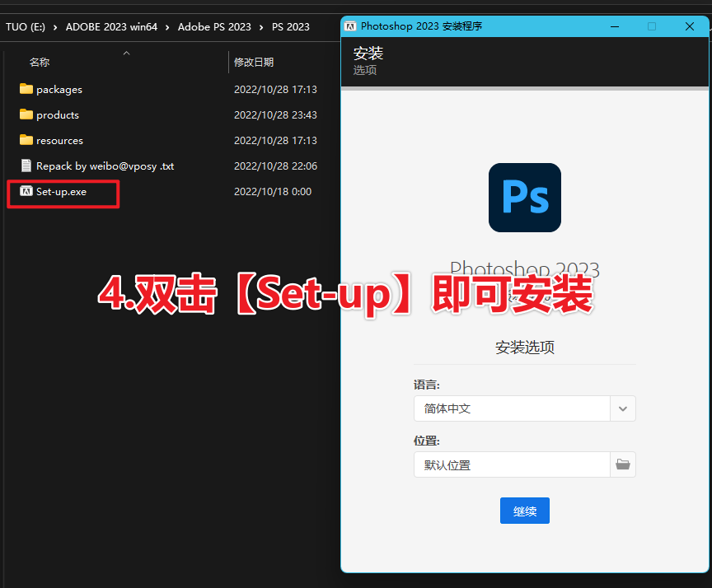Click date 2022/10/18 0:00 of Set-up.exe
The height and width of the screenshot is (588, 712).
(x=273, y=191)
